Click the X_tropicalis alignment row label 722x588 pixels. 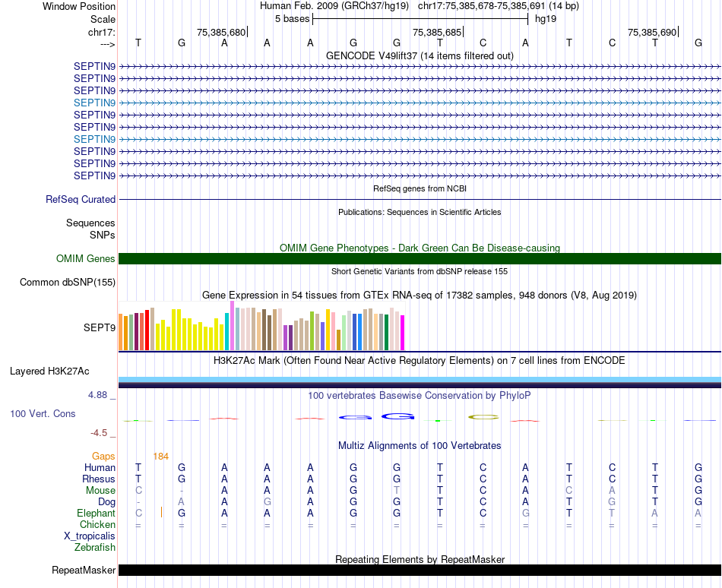coord(90,536)
